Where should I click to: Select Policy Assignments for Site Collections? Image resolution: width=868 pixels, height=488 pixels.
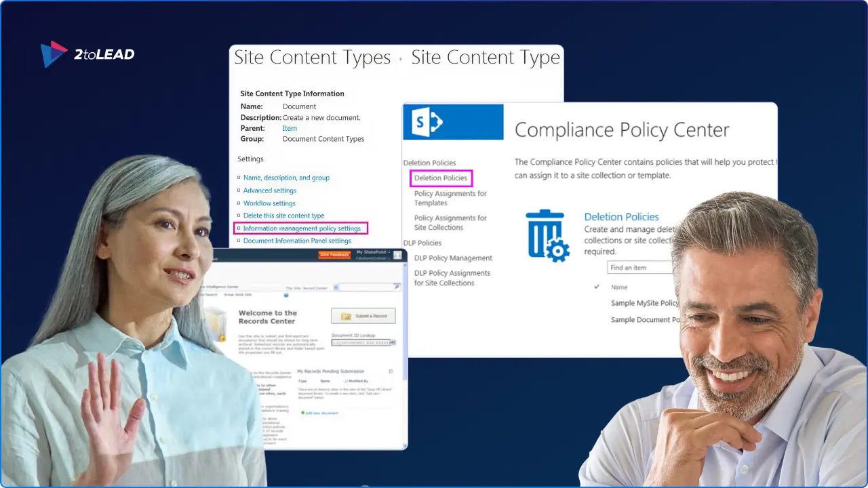[x=450, y=222]
